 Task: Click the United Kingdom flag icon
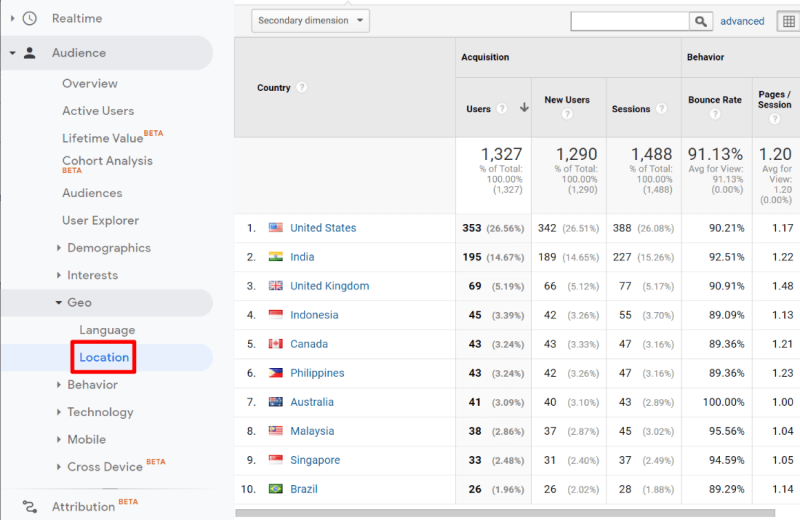[276, 286]
